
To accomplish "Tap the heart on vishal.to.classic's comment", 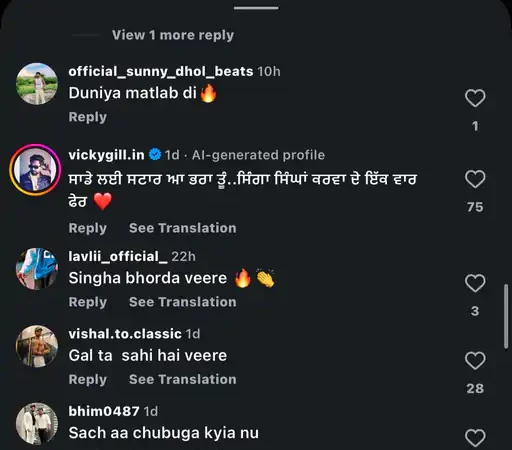I will [475, 361].
